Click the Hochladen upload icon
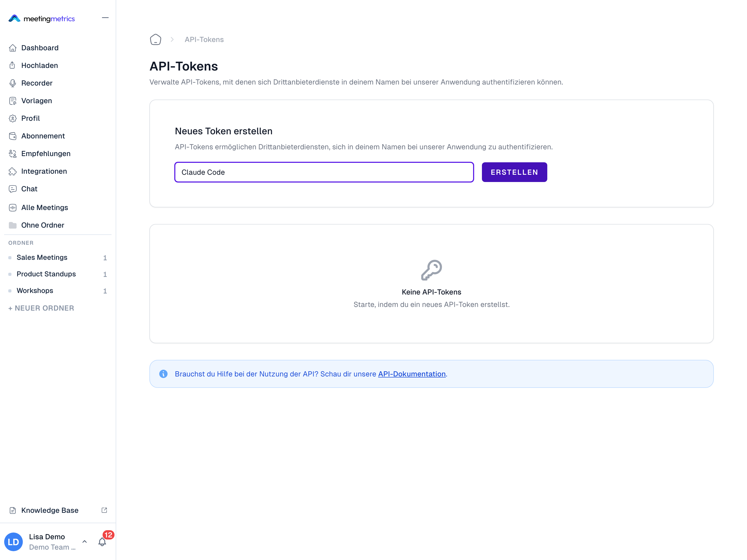747x560 pixels. [13, 66]
